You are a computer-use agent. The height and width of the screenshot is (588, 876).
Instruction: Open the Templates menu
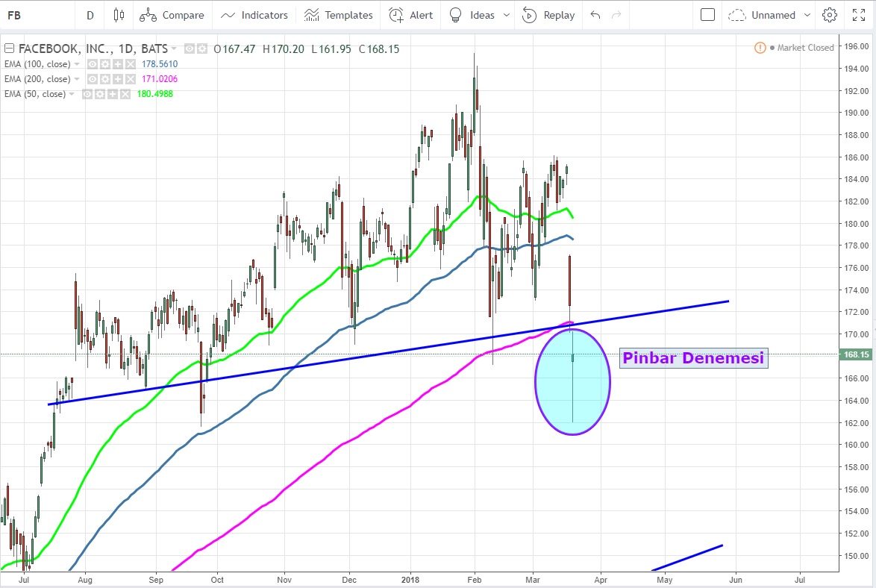339,15
